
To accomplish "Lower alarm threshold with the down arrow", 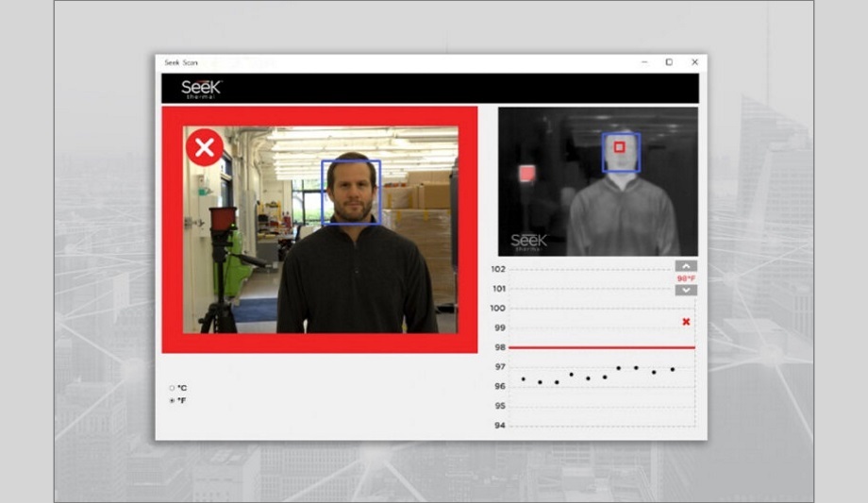I will click(x=686, y=291).
